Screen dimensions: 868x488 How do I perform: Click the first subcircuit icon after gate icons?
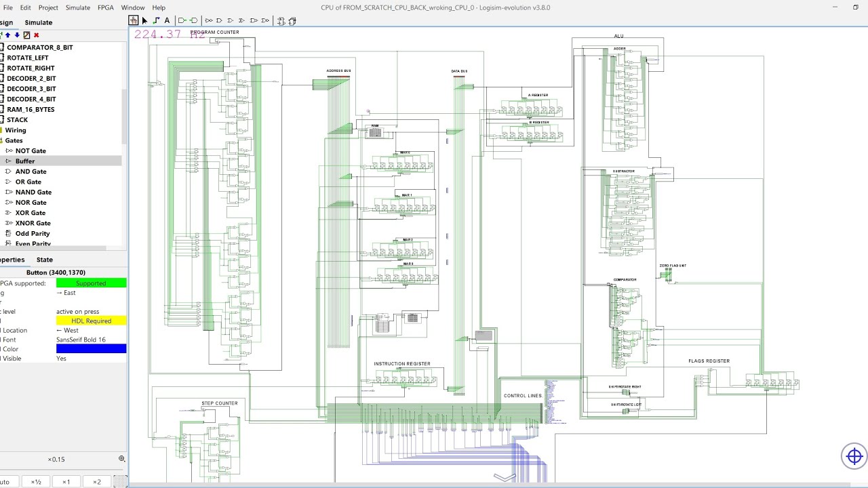point(281,21)
